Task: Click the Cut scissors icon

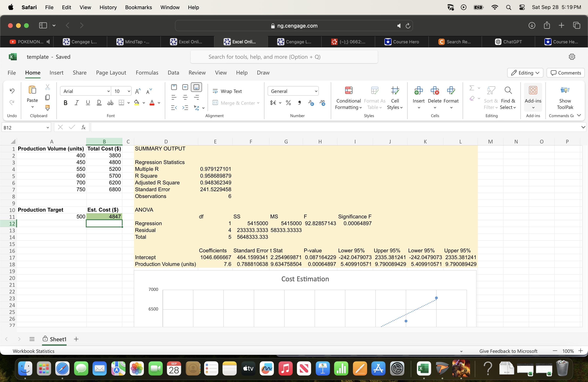Action: click(47, 87)
